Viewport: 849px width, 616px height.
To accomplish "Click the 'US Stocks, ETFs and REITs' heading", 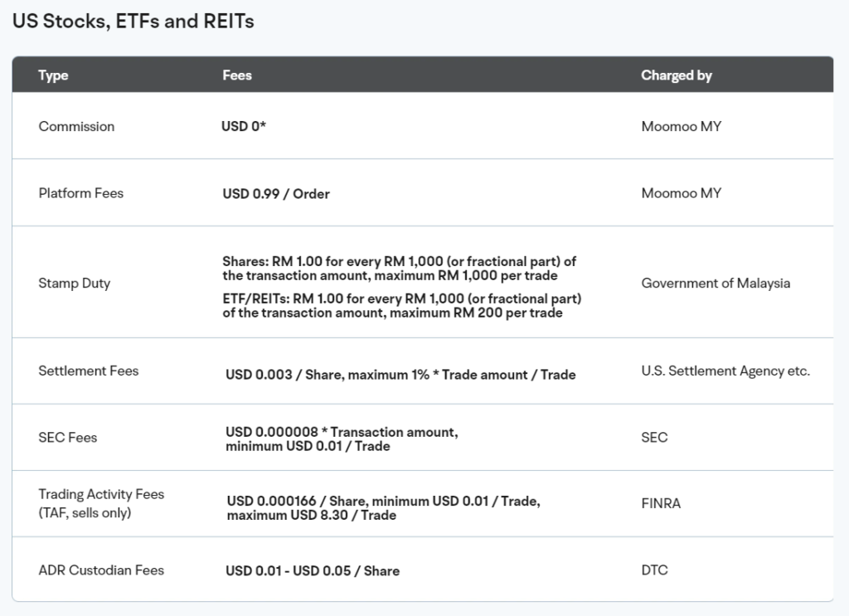I will [133, 21].
